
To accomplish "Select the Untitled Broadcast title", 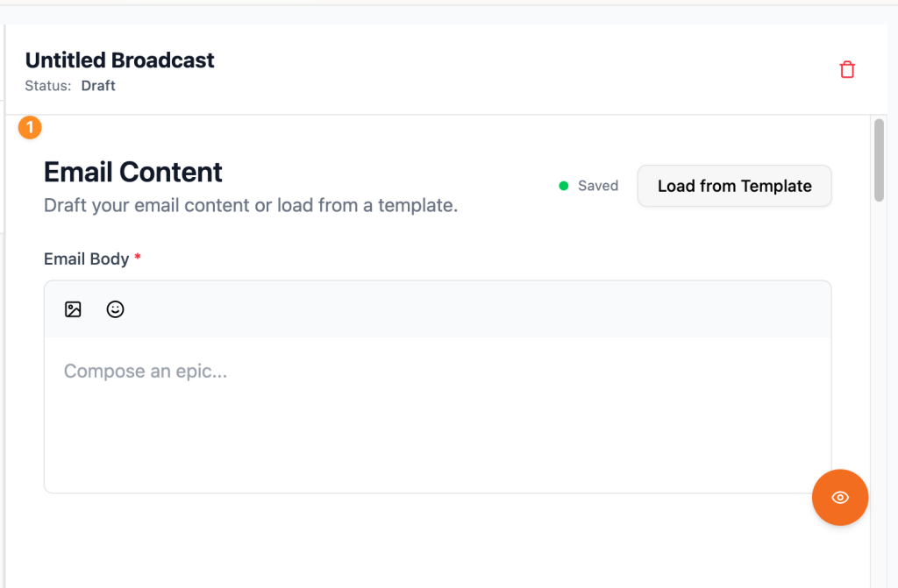I will [119, 60].
